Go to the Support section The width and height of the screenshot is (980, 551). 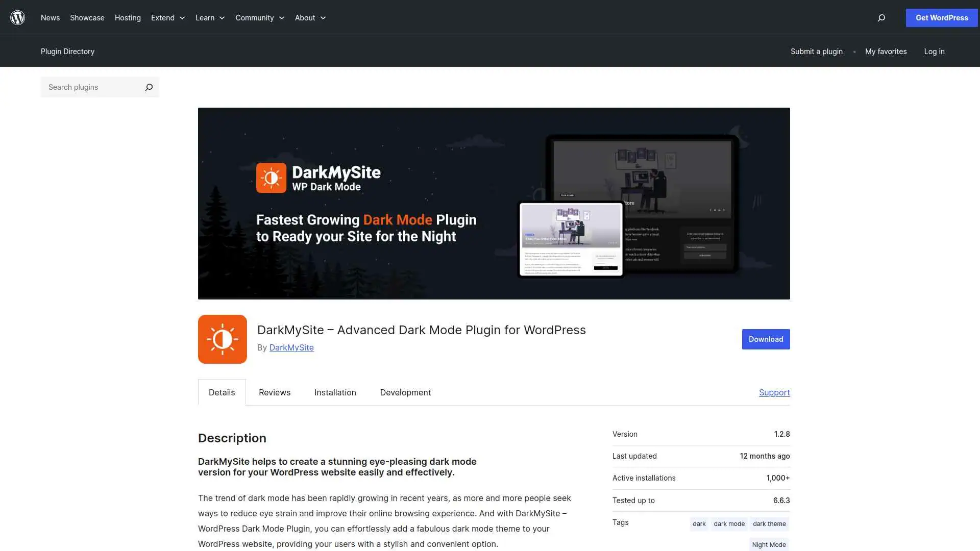(x=774, y=392)
